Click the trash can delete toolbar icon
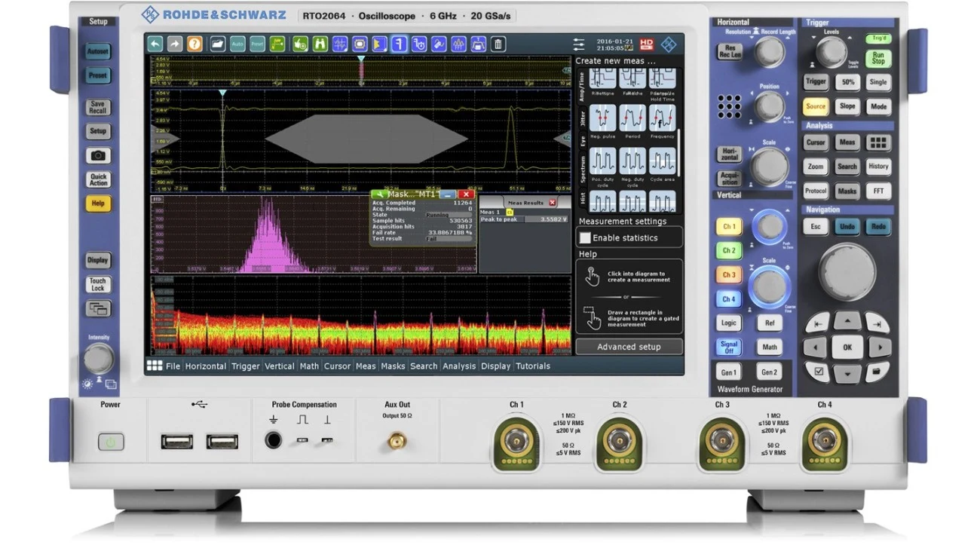 click(498, 44)
